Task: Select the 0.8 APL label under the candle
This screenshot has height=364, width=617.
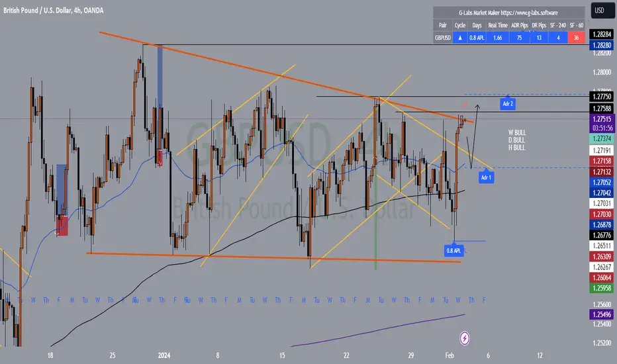Action: (x=453, y=251)
